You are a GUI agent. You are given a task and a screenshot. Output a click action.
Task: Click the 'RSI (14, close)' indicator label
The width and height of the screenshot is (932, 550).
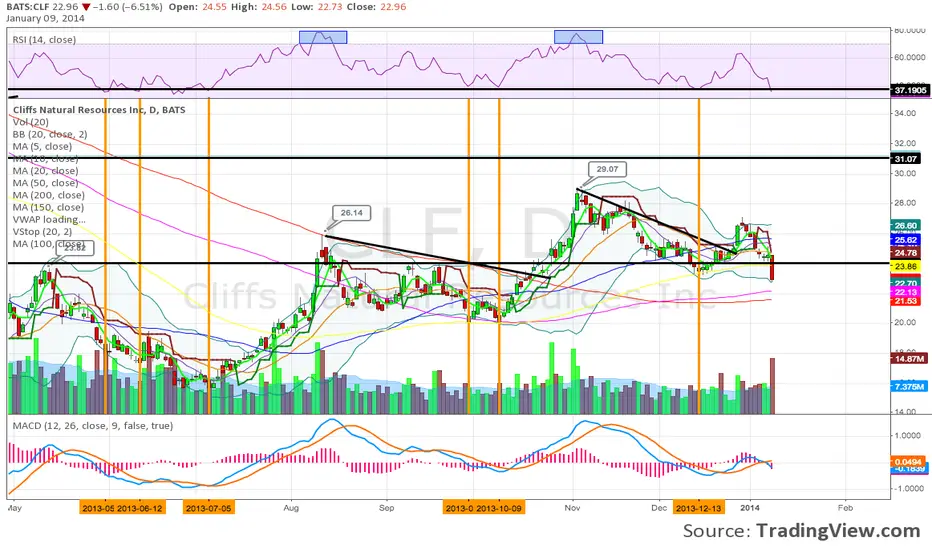tap(44, 40)
